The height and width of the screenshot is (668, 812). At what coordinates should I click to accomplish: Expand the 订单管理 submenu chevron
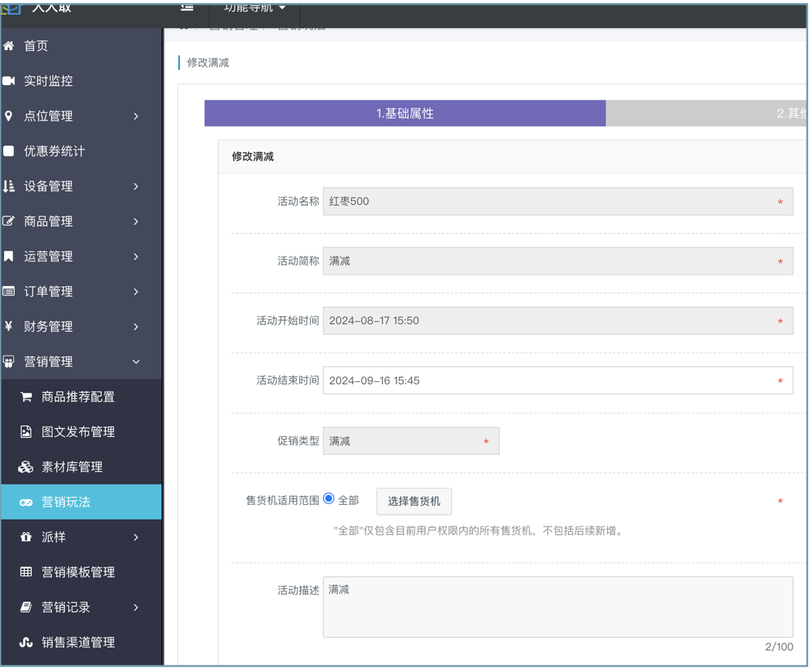pos(136,291)
